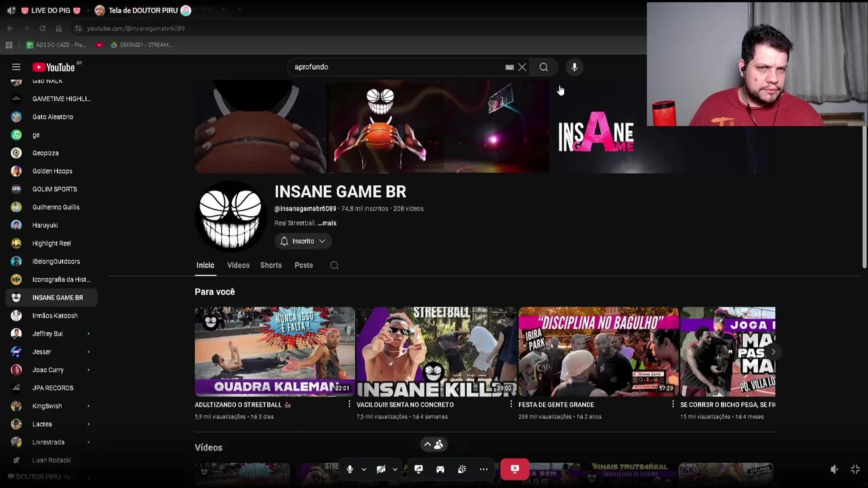Screen dimensions: 868x488
Task: Toggle the Inscrito notification bell
Action: [284, 241]
